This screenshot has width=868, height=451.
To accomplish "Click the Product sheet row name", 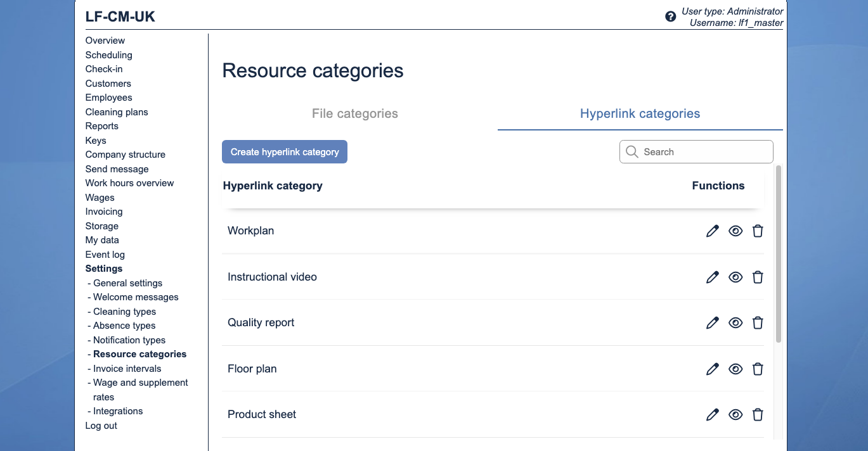I will point(262,415).
